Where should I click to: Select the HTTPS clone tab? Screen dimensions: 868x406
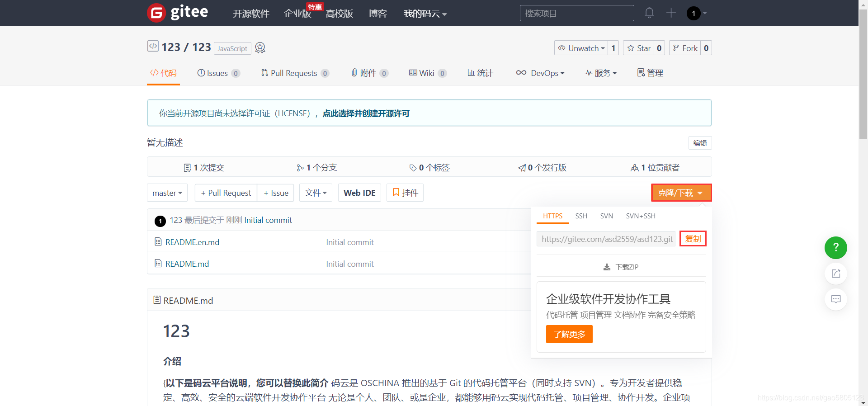coord(553,216)
